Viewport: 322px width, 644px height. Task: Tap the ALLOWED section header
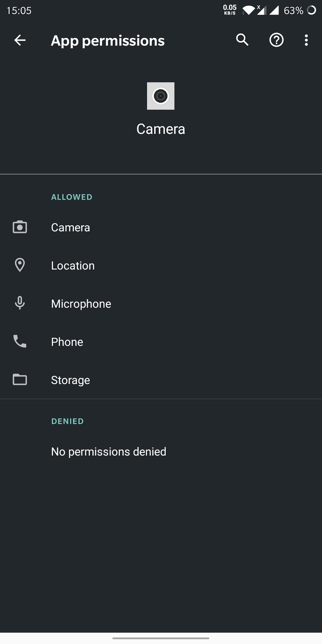[x=72, y=197]
